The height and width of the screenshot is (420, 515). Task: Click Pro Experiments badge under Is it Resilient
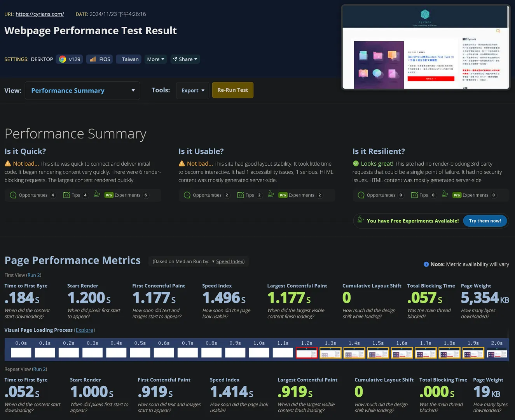click(457, 195)
